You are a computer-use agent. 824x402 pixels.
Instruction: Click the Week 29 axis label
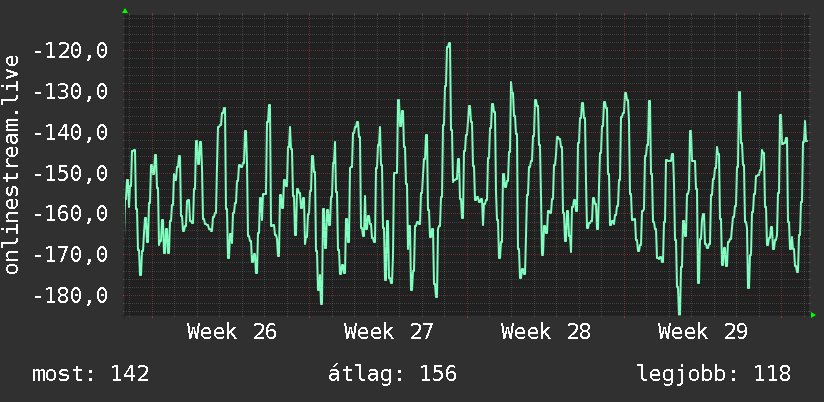click(703, 332)
